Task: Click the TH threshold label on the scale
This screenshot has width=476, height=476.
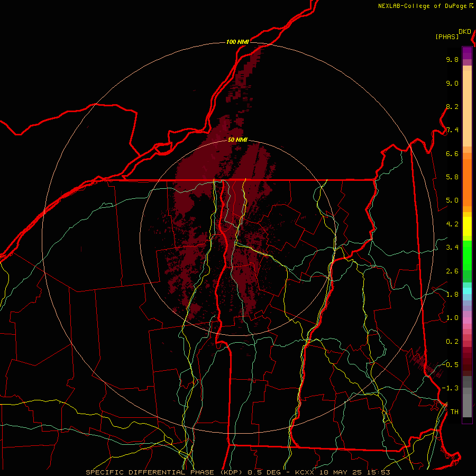Action: tap(454, 412)
